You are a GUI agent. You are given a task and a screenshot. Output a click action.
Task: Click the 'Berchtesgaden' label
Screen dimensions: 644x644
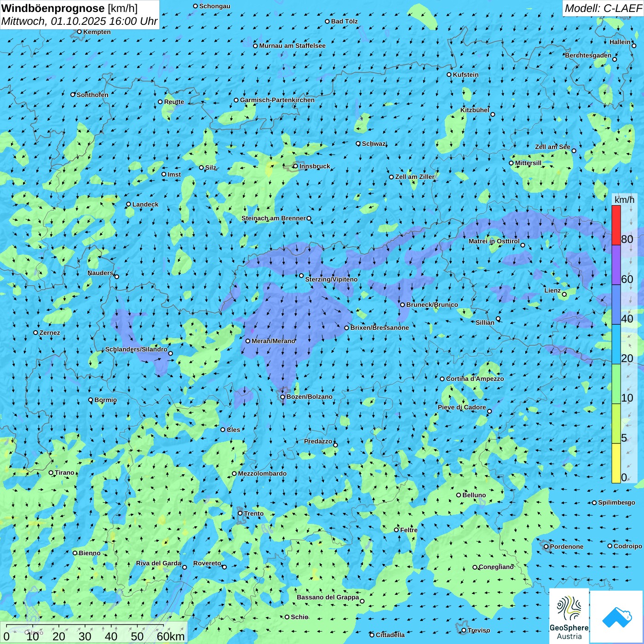[x=588, y=55]
